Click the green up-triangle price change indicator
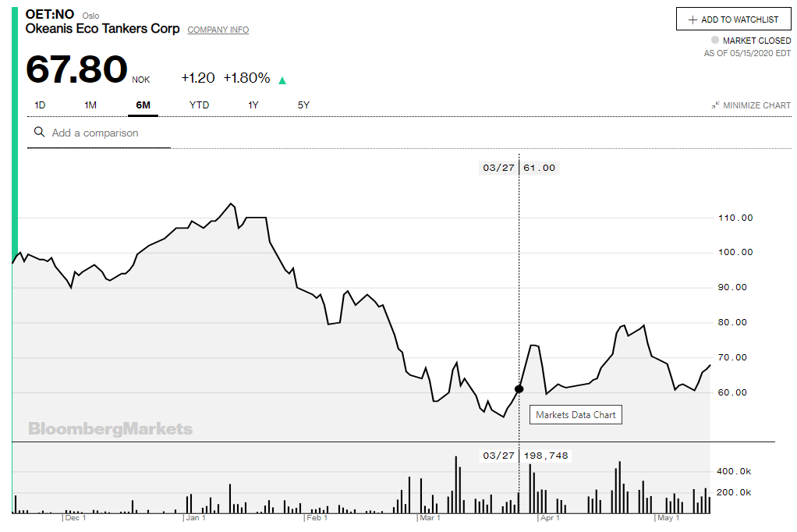Viewport: 797px width, 532px height. tap(282, 80)
